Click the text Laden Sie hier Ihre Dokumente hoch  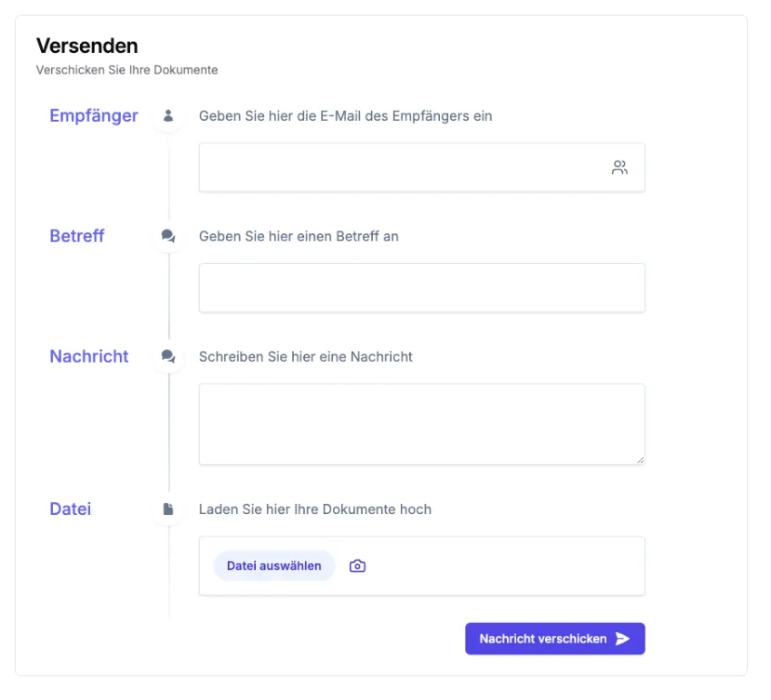pyautogui.click(x=315, y=509)
